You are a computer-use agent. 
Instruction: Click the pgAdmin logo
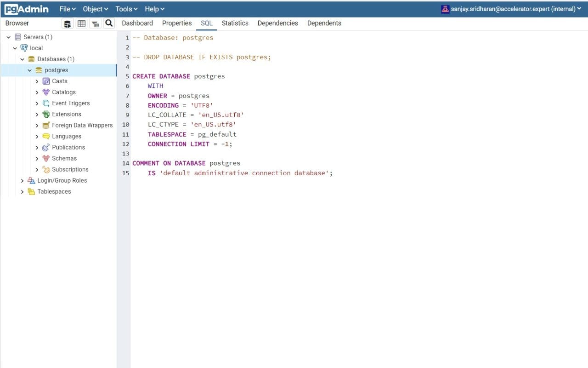[x=26, y=9]
